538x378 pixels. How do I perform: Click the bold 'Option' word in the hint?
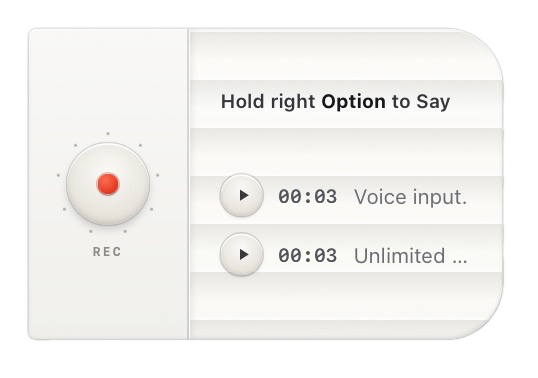coord(353,102)
